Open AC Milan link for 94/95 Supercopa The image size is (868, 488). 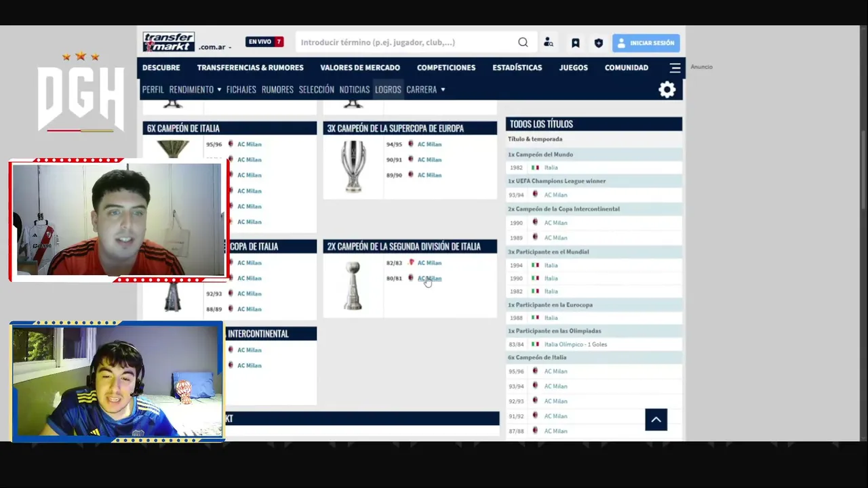click(x=429, y=144)
